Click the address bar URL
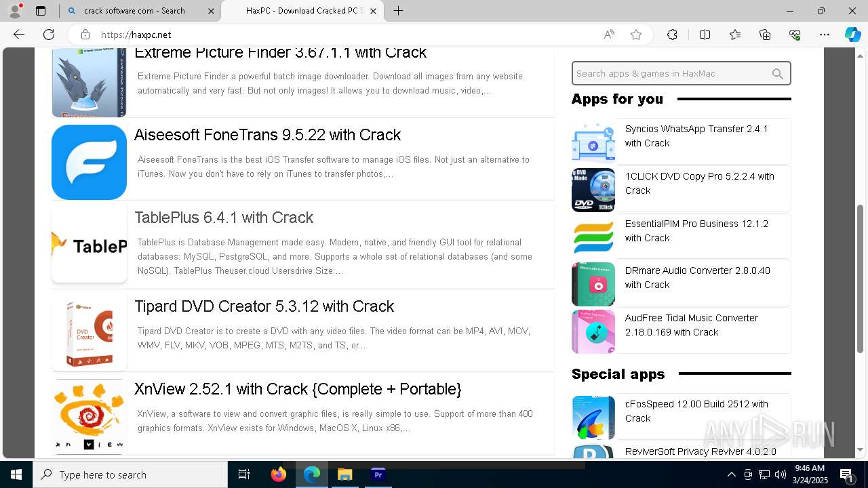This screenshot has width=868, height=488. tap(136, 35)
